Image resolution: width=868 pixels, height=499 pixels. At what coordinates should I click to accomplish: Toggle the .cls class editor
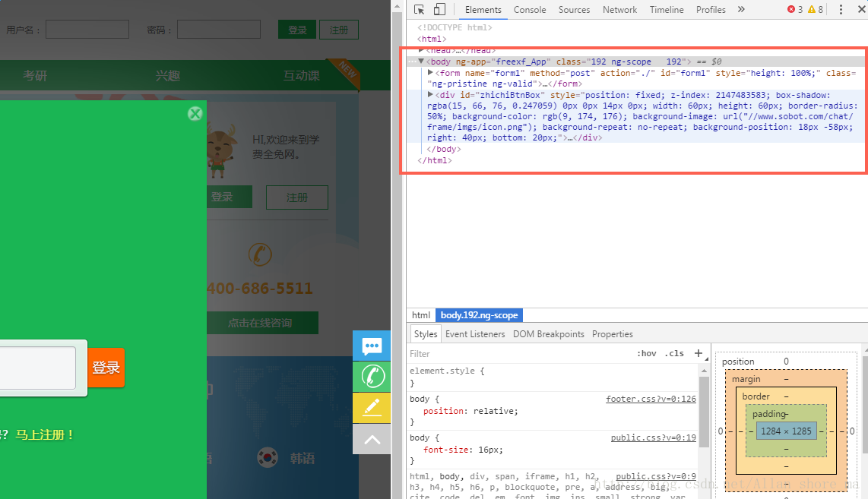pyautogui.click(x=674, y=353)
